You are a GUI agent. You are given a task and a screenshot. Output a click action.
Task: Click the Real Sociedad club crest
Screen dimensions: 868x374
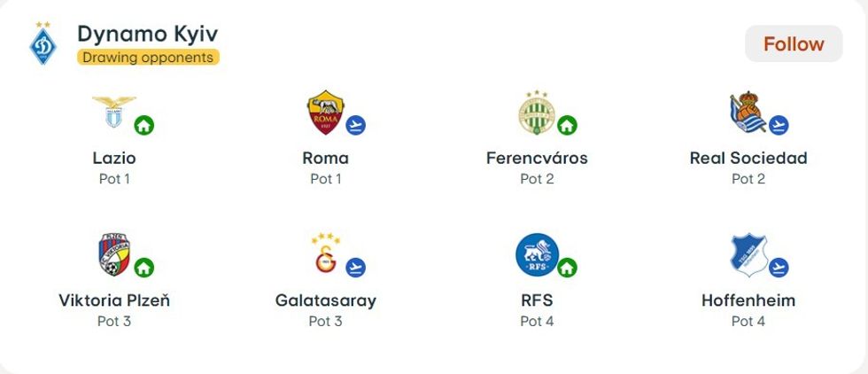click(x=746, y=112)
